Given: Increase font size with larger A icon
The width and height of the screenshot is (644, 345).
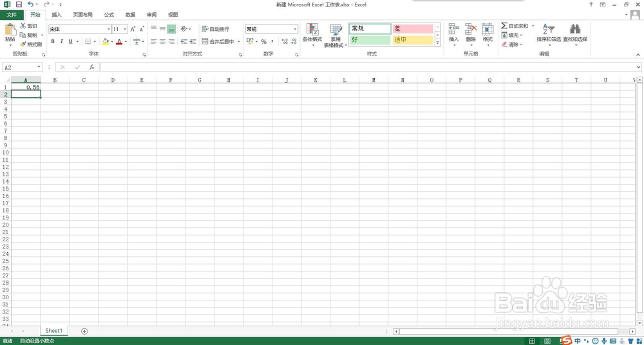Looking at the screenshot, I should click(x=133, y=29).
